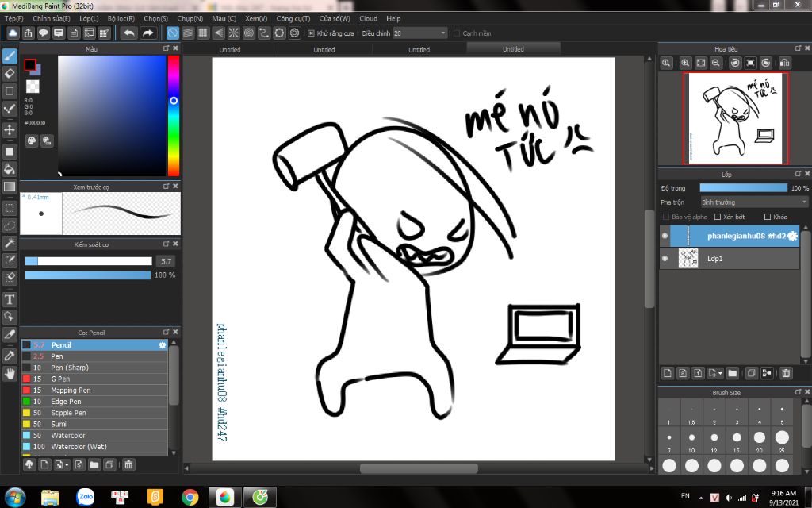Open the Bộ lọc(R) menu

tap(121, 18)
